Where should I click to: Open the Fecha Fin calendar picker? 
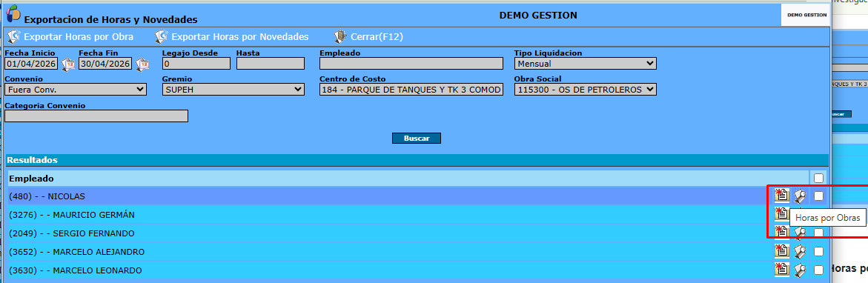(x=142, y=64)
